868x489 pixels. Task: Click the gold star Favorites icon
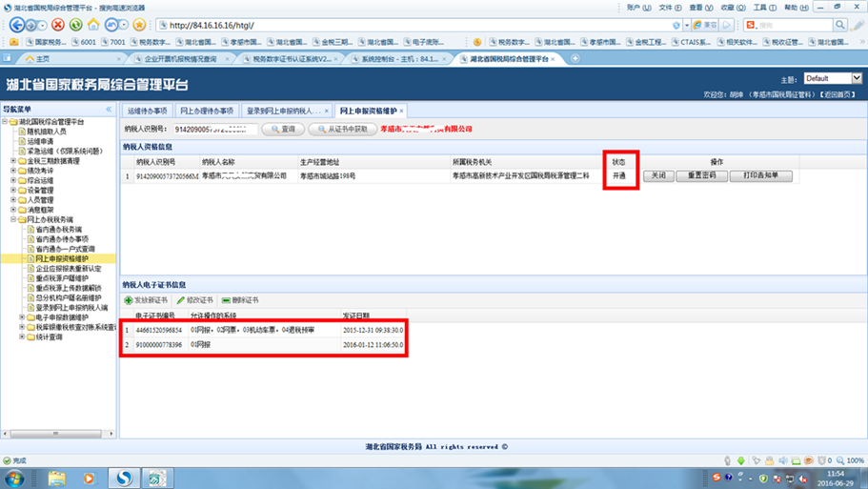click(x=139, y=25)
